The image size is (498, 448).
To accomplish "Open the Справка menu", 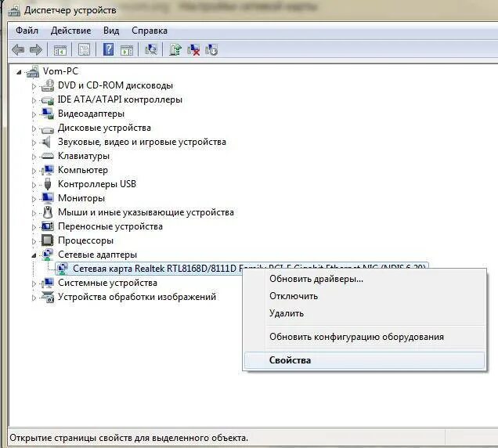I will tap(150, 31).
